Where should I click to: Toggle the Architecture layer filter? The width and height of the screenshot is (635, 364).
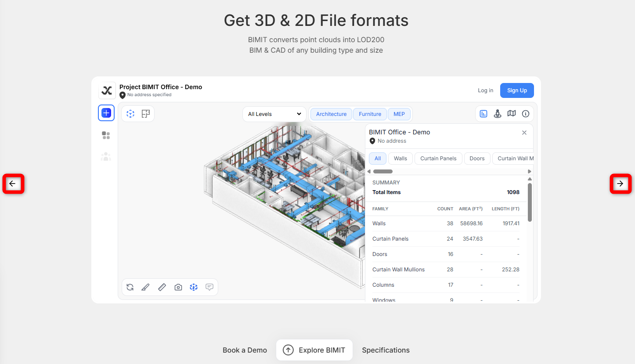pyautogui.click(x=331, y=114)
